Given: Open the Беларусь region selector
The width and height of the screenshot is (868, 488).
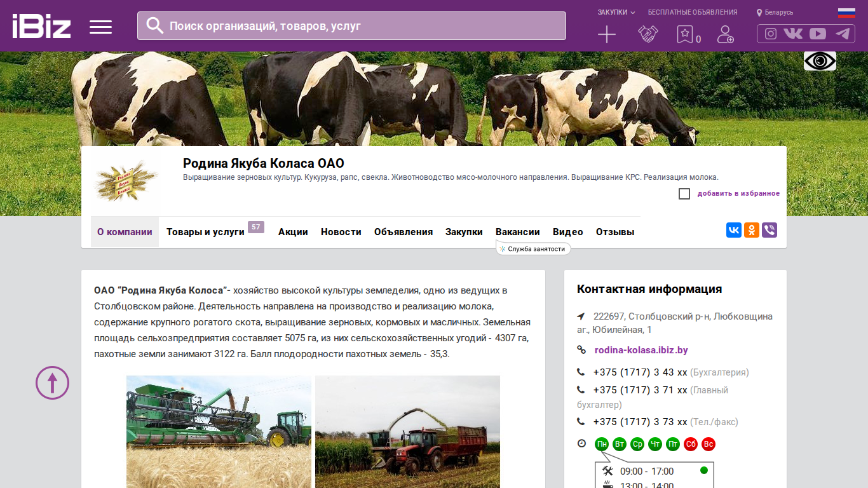Looking at the screenshot, I should pos(779,13).
